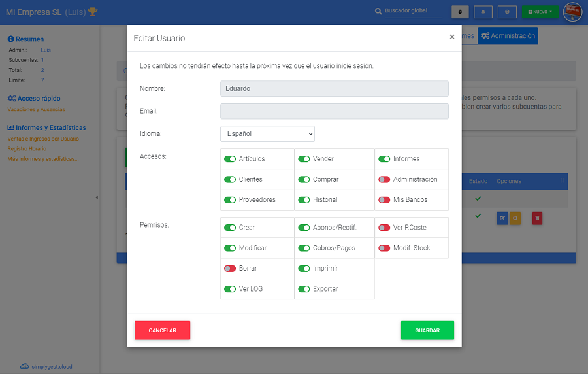Click the help question mark icon
Screen dimensions: 588x374
pyautogui.click(x=507, y=12)
